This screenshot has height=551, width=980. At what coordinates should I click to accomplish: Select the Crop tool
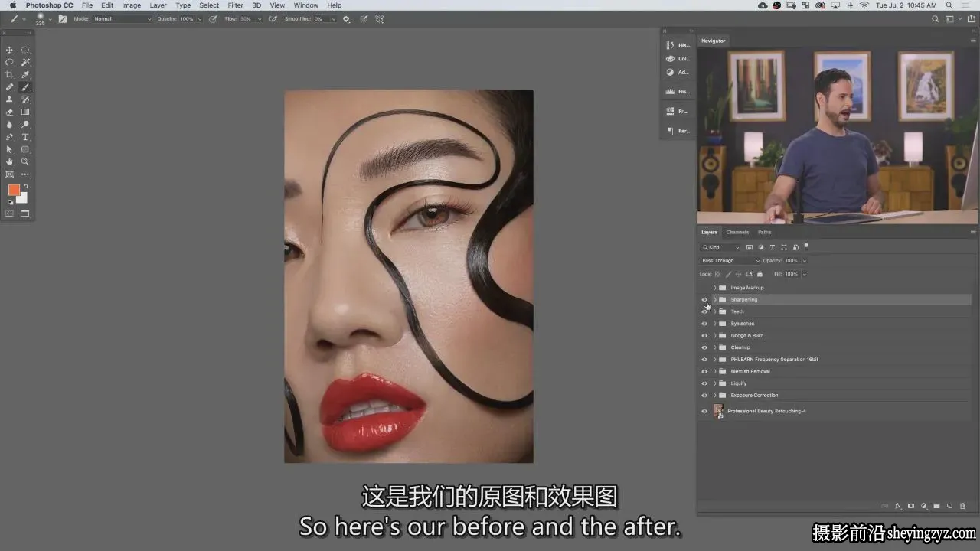[10, 74]
